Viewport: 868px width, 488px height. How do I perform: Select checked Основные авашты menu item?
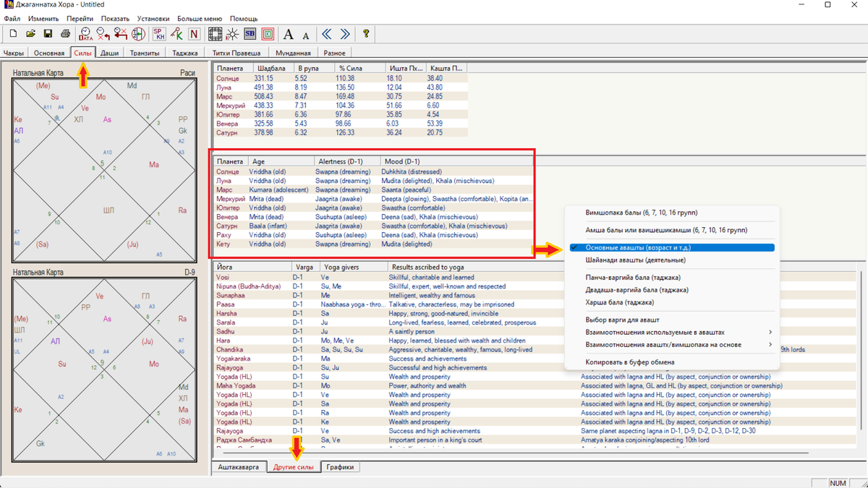click(673, 248)
